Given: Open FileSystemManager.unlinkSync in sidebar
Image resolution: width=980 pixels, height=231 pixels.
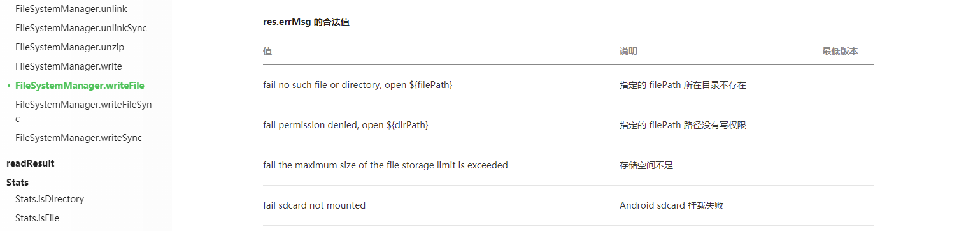Looking at the screenshot, I should coord(81,28).
